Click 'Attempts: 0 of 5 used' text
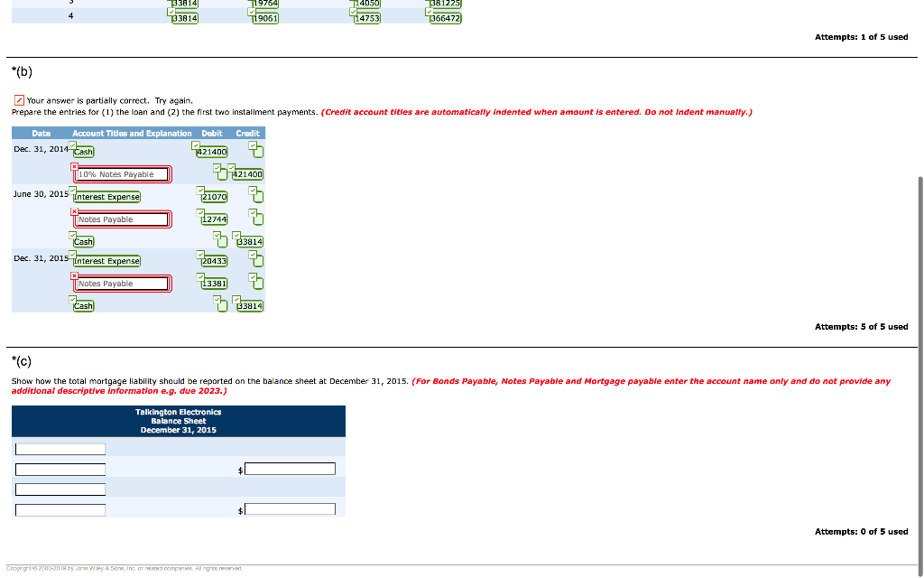Screen dimensions: 924x578 click(x=861, y=532)
